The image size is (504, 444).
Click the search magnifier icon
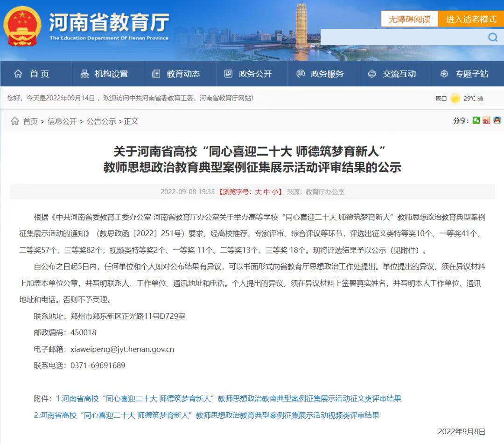[492, 37]
